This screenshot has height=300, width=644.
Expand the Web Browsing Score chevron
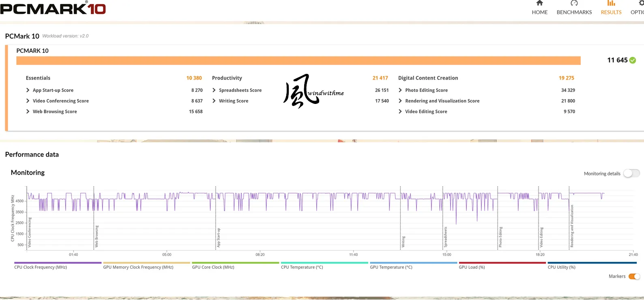pos(28,111)
